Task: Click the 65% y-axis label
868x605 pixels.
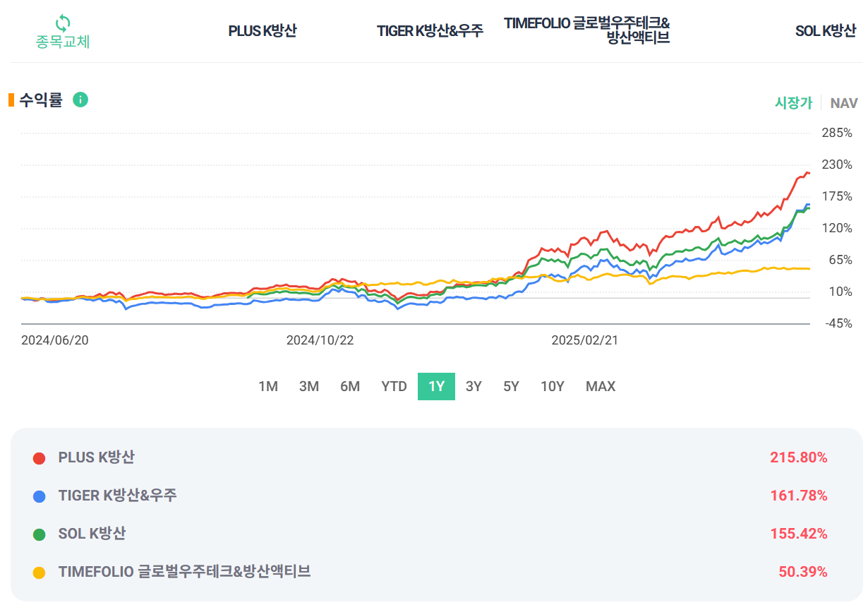Action: click(x=840, y=260)
